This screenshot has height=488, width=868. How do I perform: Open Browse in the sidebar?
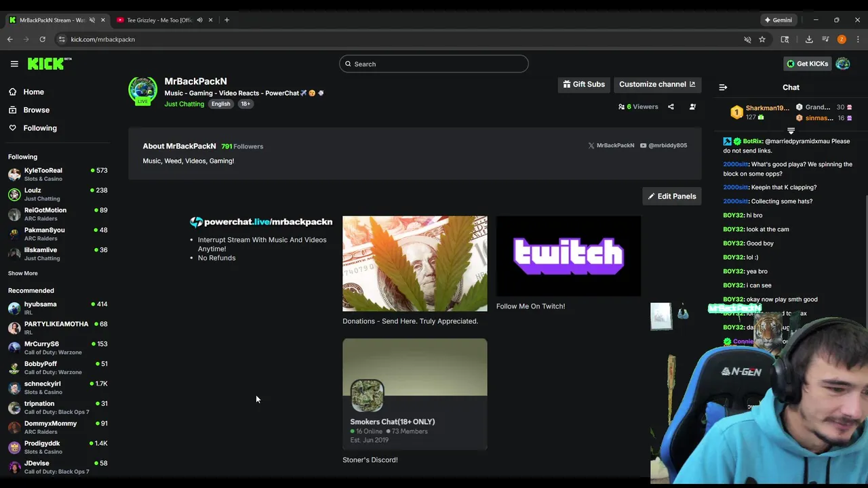pos(36,110)
